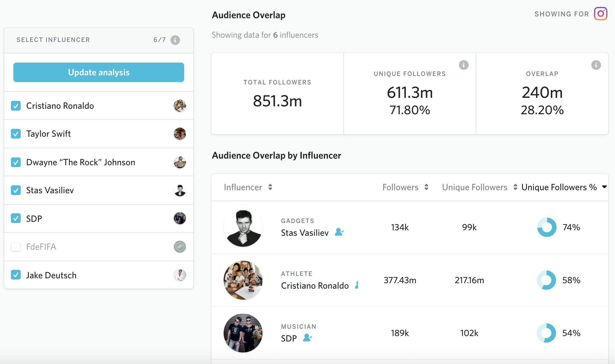This screenshot has height=364, width=615.
Task: Click the 74% donut chart for Stas Vasiliev
Action: tap(547, 227)
